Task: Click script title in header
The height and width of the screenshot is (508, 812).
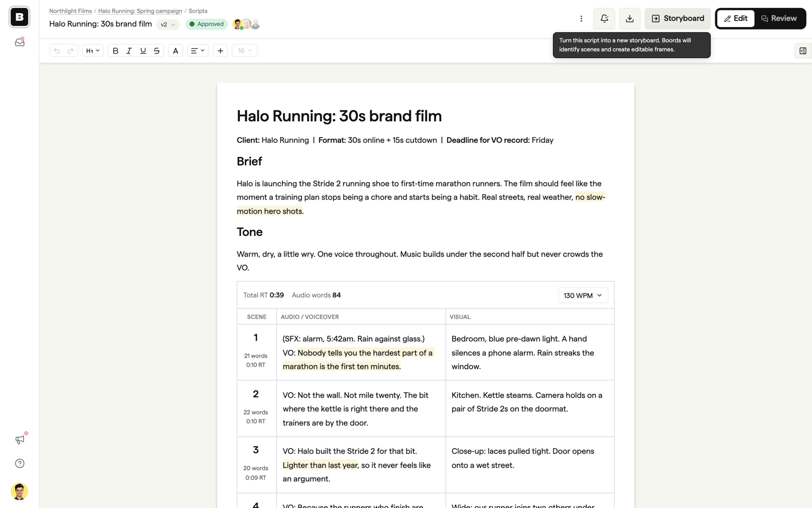Action: [x=100, y=24]
